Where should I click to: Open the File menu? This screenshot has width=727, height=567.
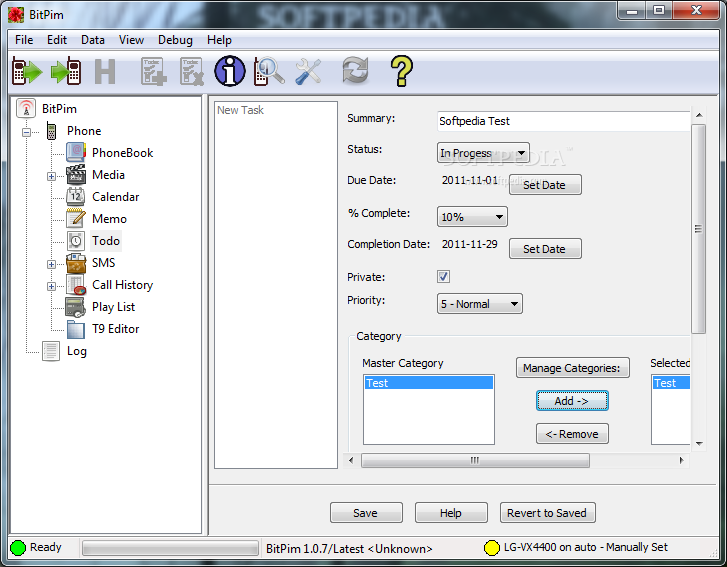(24, 40)
